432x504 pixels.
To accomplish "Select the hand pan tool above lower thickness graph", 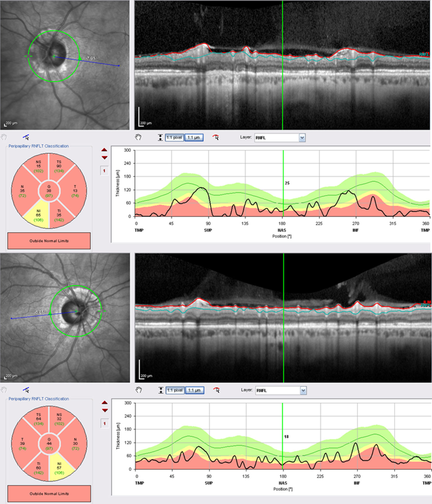I will (139, 390).
